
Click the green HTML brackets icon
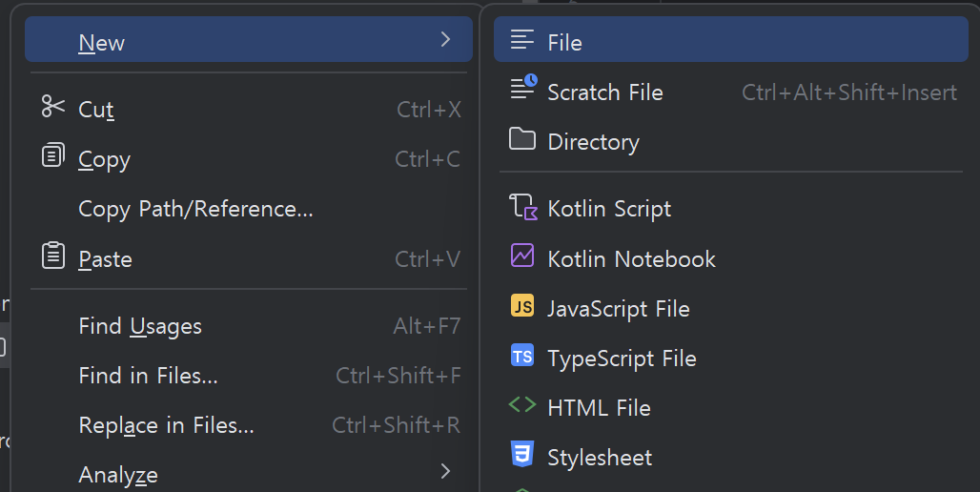pos(522,405)
